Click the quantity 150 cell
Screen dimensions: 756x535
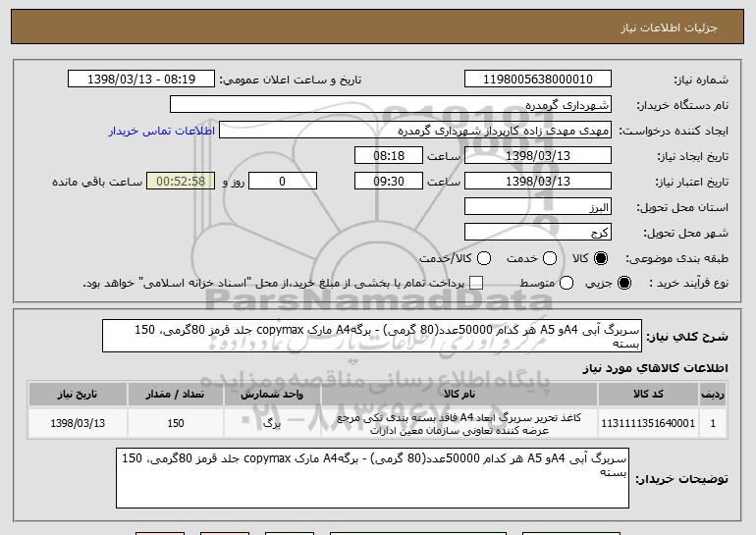click(x=176, y=423)
